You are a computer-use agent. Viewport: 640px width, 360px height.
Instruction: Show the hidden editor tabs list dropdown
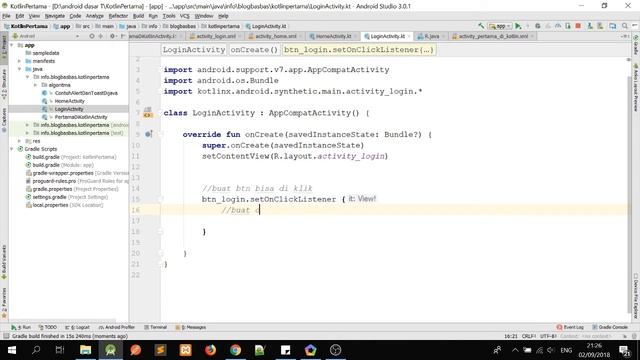pos(624,36)
